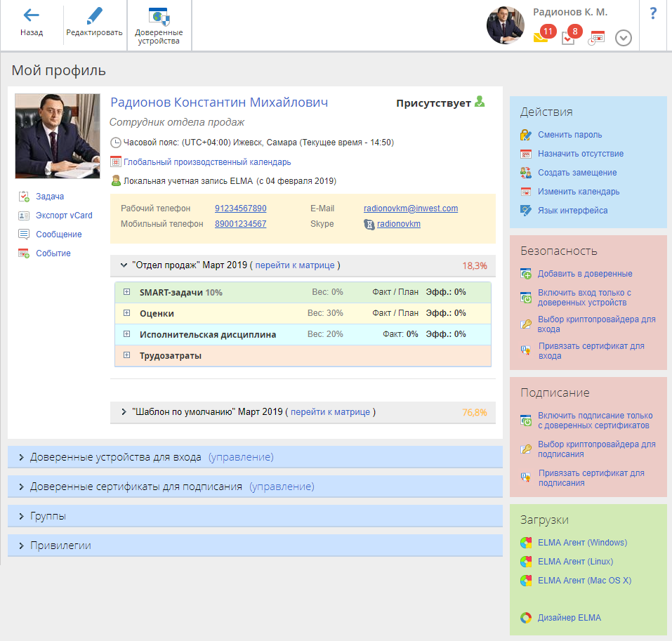This screenshot has height=641, width=672.
Task: Click the Skype icon next to radionovkm
Action: point(369,225)
